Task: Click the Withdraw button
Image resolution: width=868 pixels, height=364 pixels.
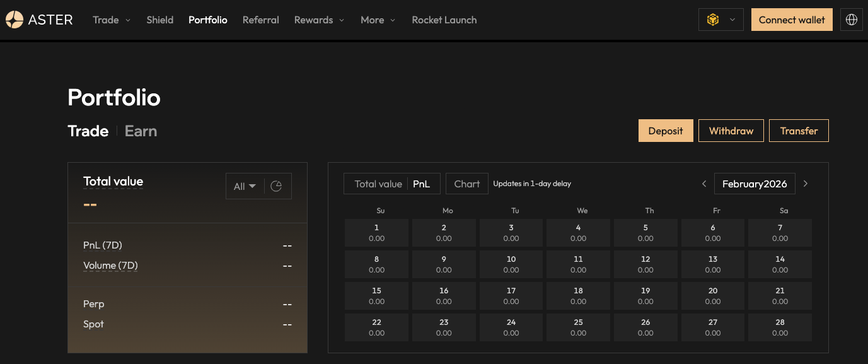Action: [731, 131]
